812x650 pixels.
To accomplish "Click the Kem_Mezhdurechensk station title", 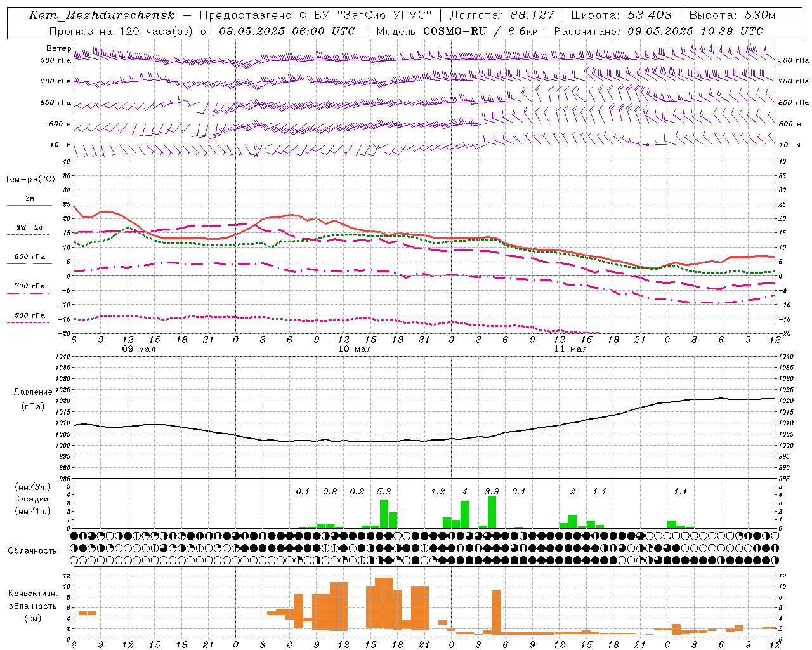I will (x=101, y=15).
